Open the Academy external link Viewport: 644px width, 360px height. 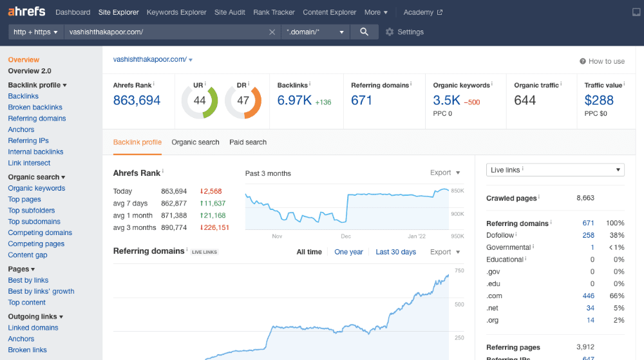[x=422, y=12]
